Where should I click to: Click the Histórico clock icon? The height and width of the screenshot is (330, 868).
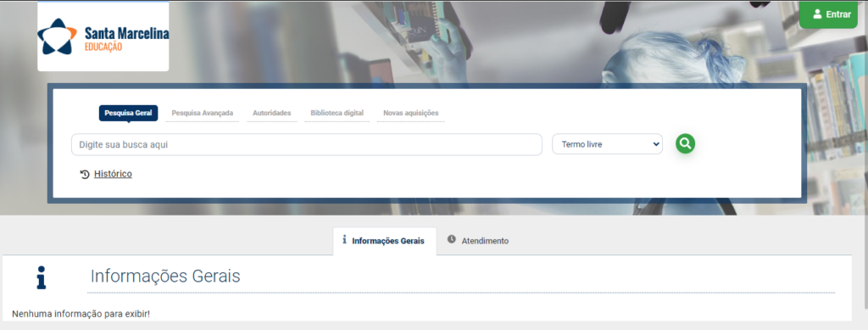[x=85, y=175]
